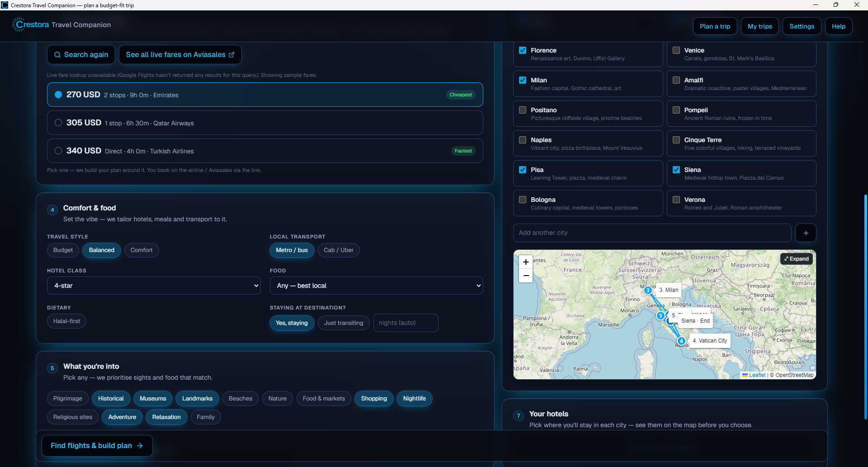Expand the route map
Screen dimensions: 868x467
[x=797, y=259]
